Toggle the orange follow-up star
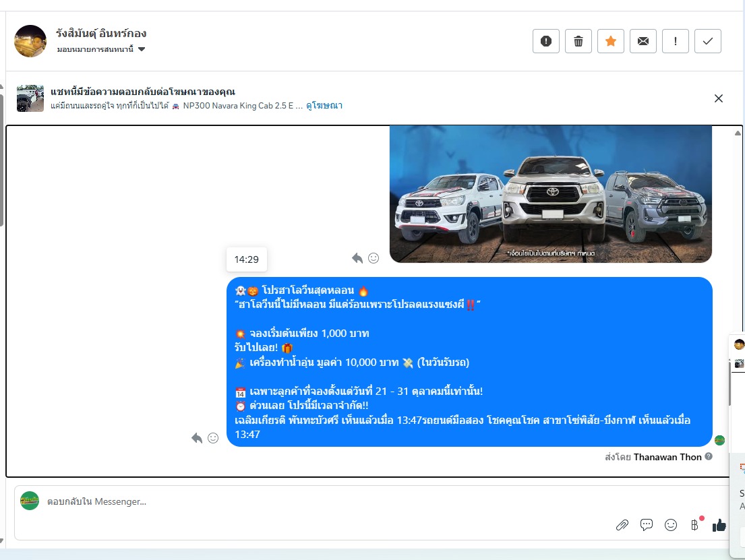 coord(610,41)
